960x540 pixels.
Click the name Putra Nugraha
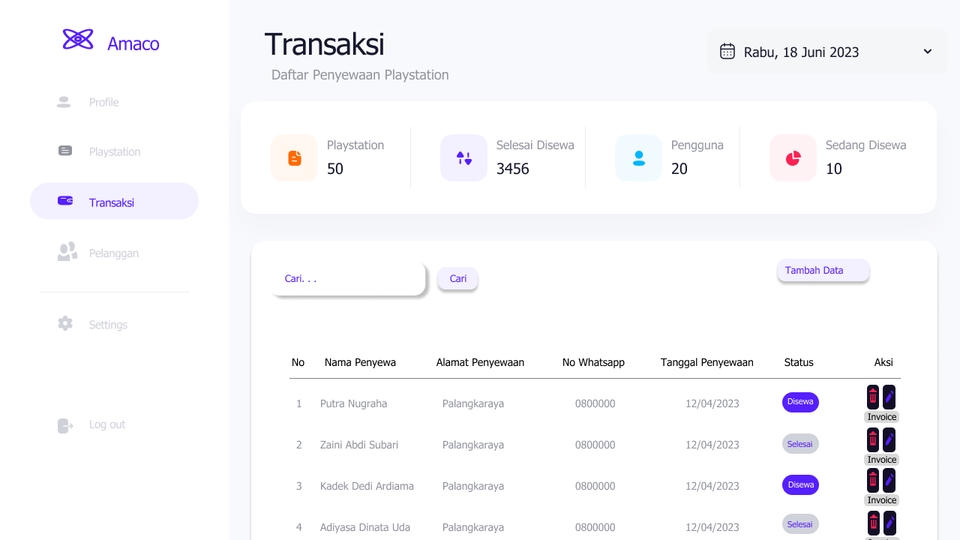coord(353,403)
